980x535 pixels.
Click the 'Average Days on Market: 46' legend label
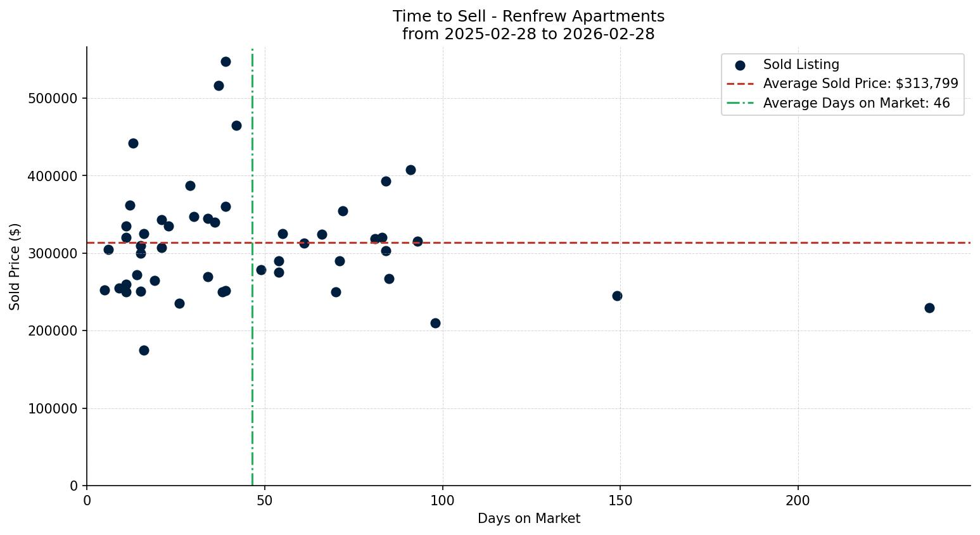856,103
